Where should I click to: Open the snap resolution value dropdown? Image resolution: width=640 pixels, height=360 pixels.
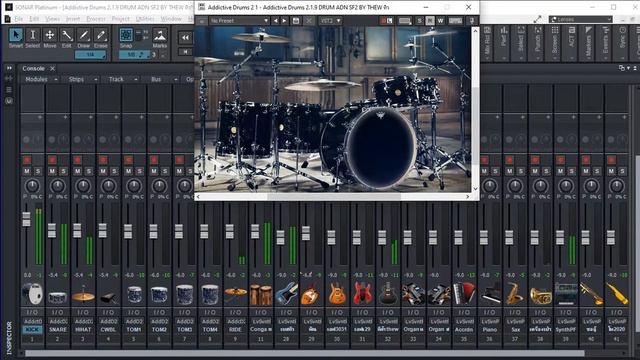click(x=134, y=54)
